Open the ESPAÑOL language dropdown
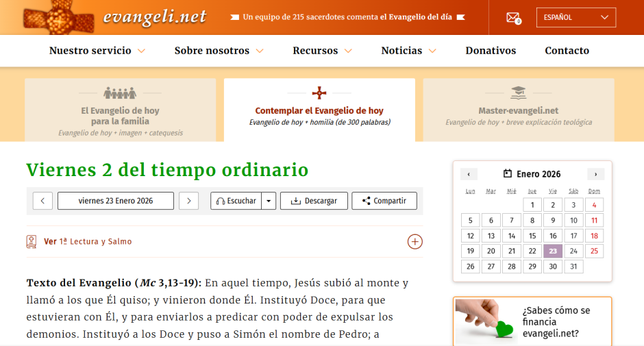The height and width of the screenshot is (346, 644). coord(575,17)
